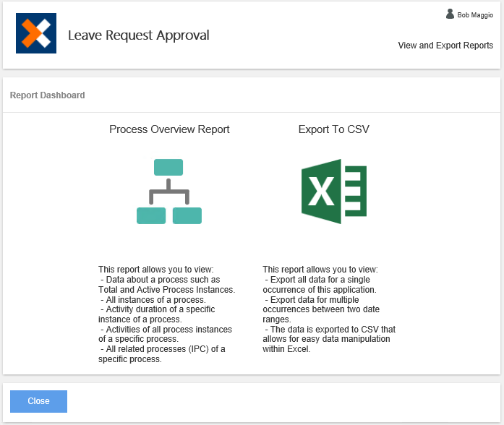Image resolution: width=504 pixels, height=425 pixels.
Task: Click 'Activity duration of a specific' line
Action: pos(158,309)
